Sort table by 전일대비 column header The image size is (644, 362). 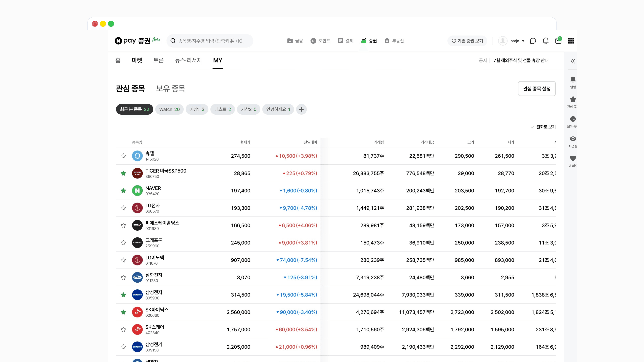[310, 142]
